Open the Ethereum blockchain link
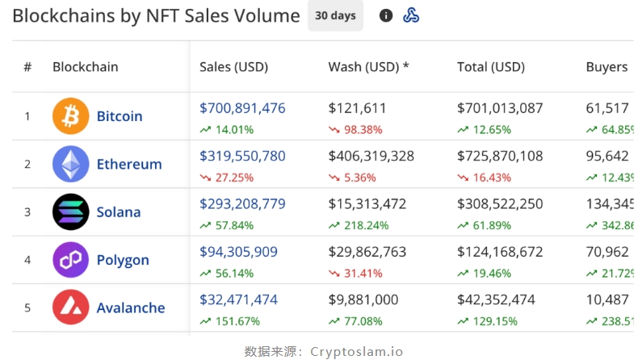Viewport: 642px width, 364px height. click(129, 164)
